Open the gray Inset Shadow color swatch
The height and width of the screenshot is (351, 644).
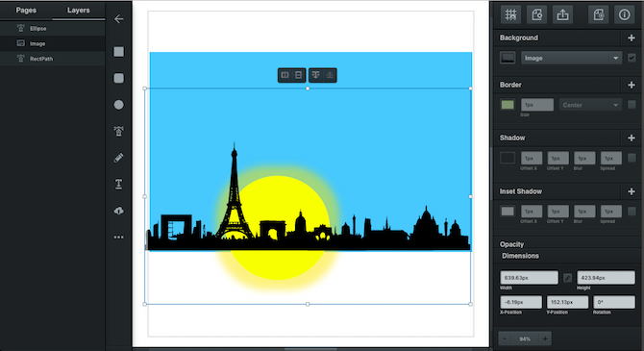pos(508,211)
